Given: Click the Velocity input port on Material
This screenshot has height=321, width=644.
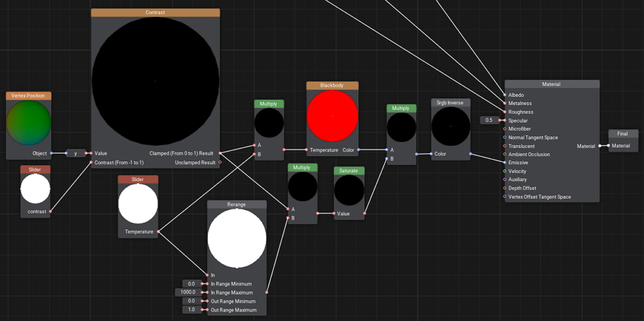Looking at the screenshot, I should pyautogui.click(x=505, y=172).
